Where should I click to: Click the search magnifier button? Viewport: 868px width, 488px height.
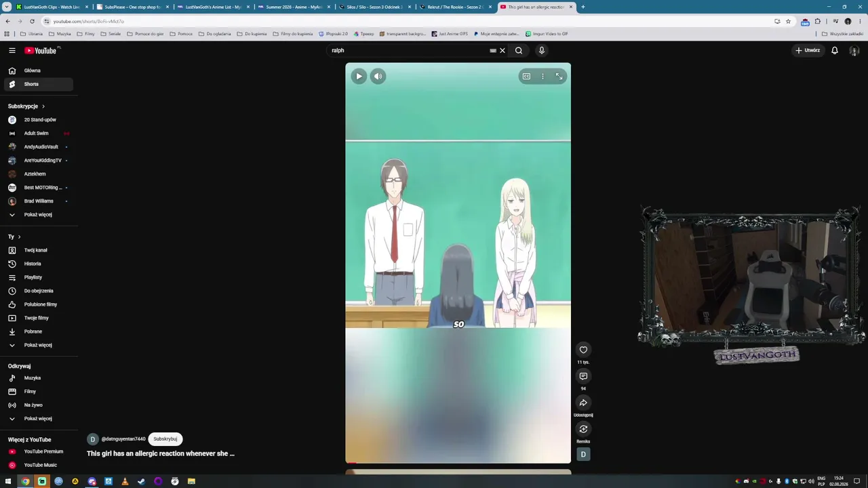519,50
